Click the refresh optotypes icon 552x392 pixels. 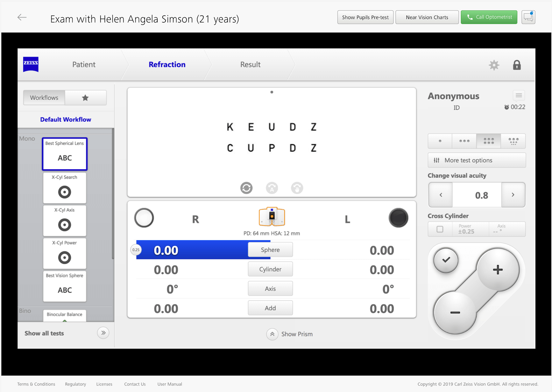click(246, 188)
